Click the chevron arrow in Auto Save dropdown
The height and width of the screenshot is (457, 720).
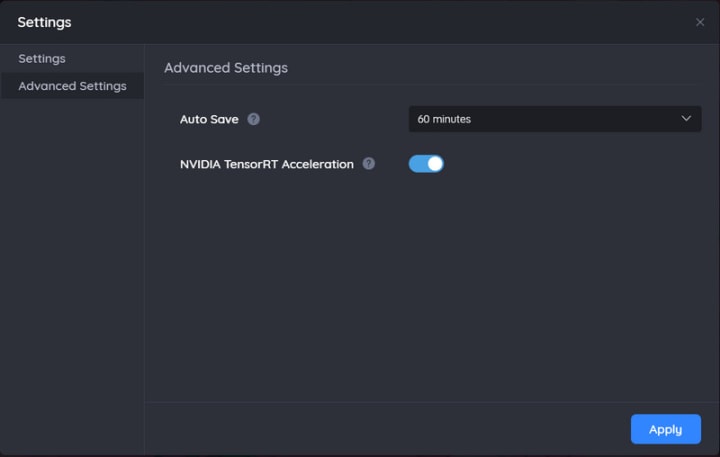686,119
